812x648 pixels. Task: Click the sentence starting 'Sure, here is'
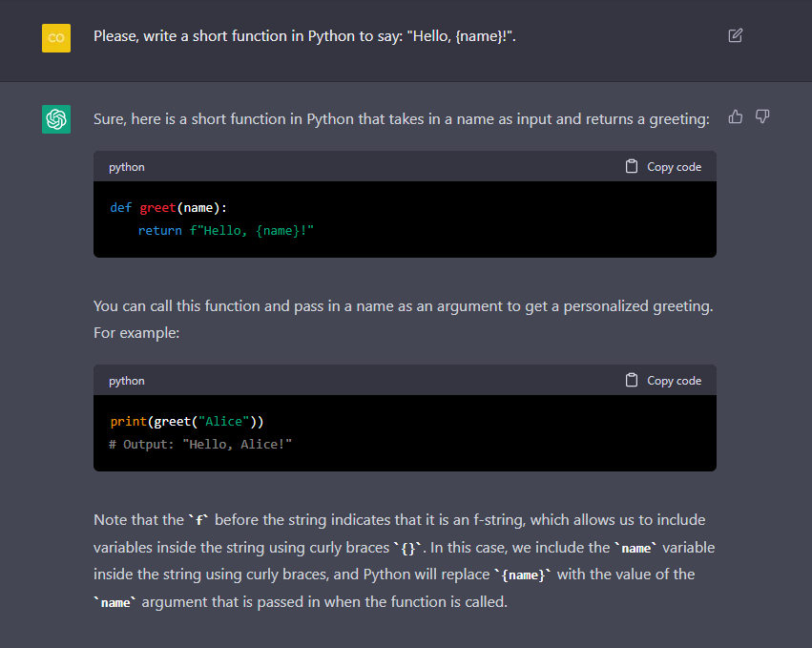pos(402,119)
